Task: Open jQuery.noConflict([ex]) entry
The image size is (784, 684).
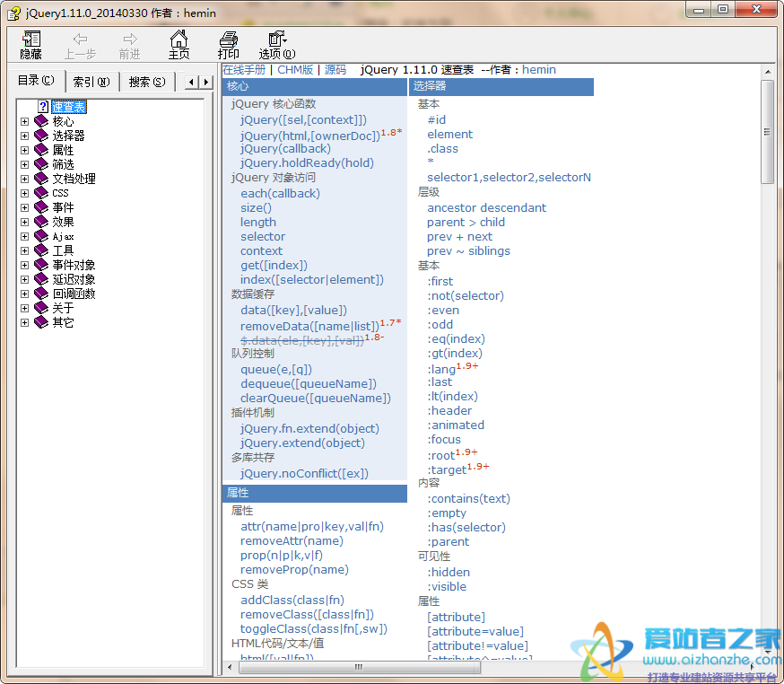Action: tap(304, 473)
